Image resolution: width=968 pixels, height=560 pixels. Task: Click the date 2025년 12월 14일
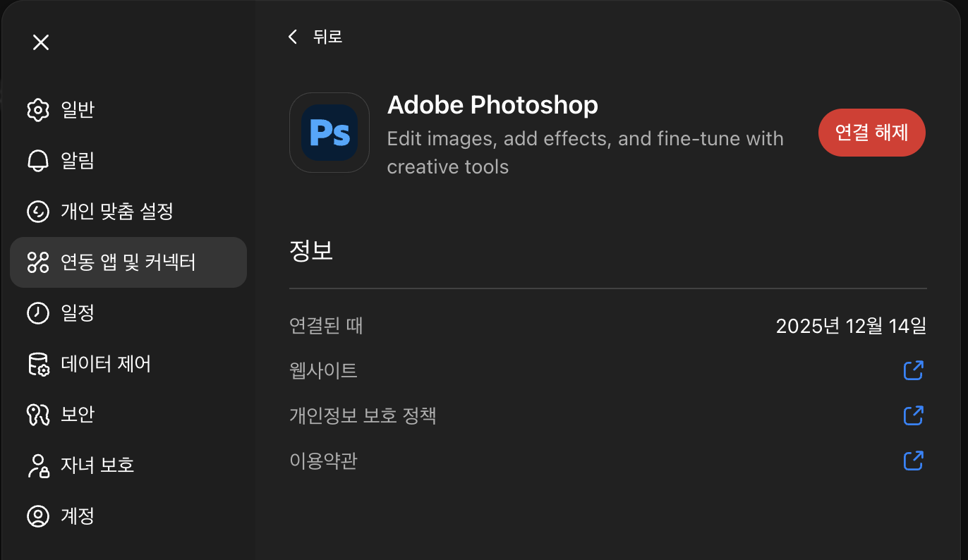[x=851, y=326]
